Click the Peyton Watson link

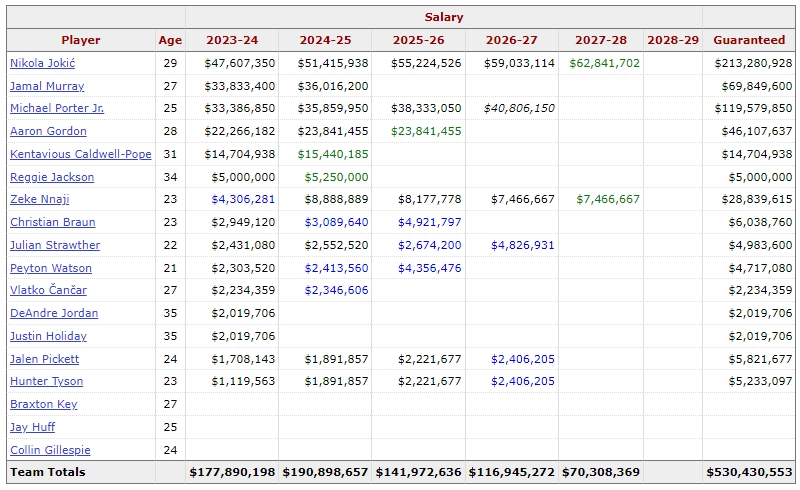tap(51, 268)
